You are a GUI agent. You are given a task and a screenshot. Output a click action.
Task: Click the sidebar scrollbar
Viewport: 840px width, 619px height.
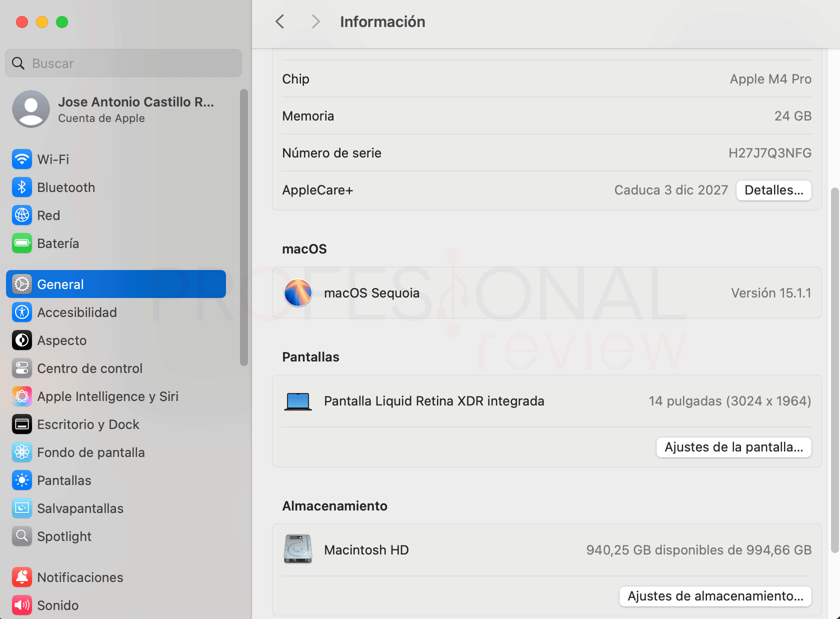[244, 227]
